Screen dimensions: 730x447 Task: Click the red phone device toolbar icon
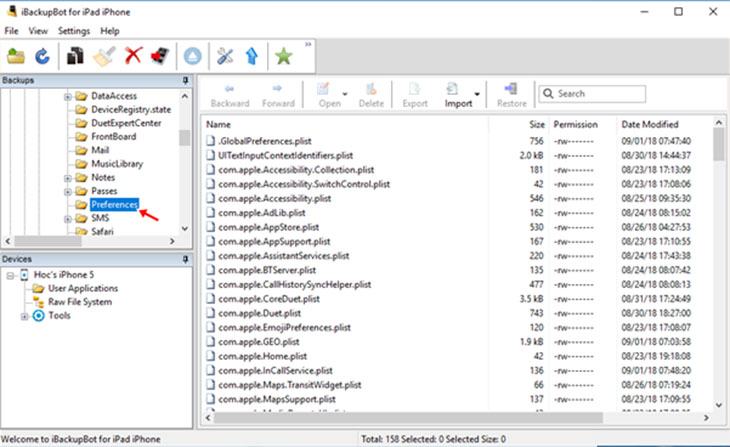coord(160,56)
